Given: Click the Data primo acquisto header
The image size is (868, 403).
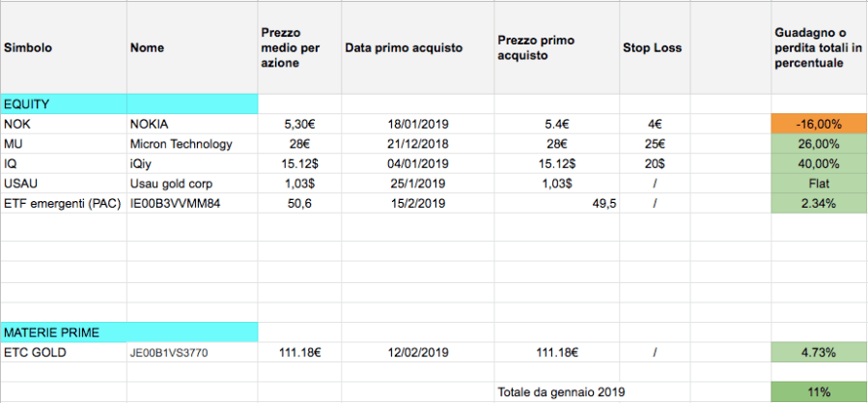Looking at the screenshot, I should [404, 47].
